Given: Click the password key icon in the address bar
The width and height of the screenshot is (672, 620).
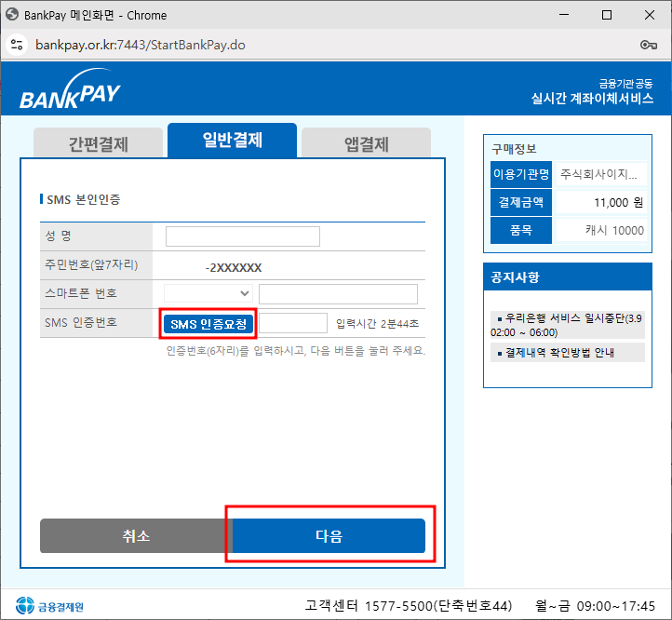Looking at the screenshot, I should pos(649,45).
